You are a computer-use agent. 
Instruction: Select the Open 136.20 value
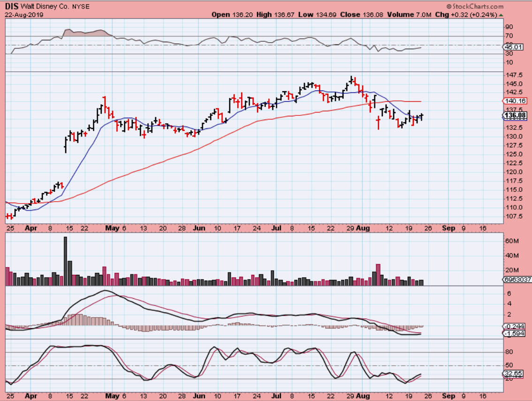pos(232,15)
